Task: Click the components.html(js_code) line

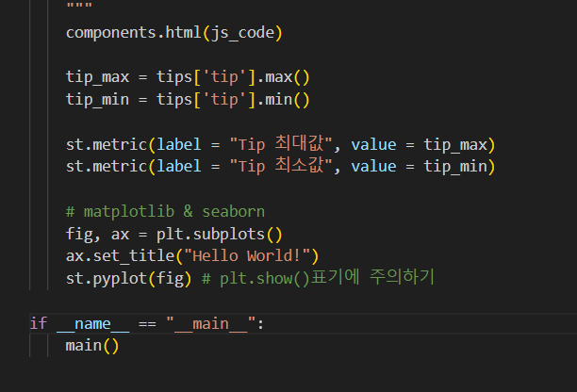Action: pyautogui.click(x=174, y=33)
